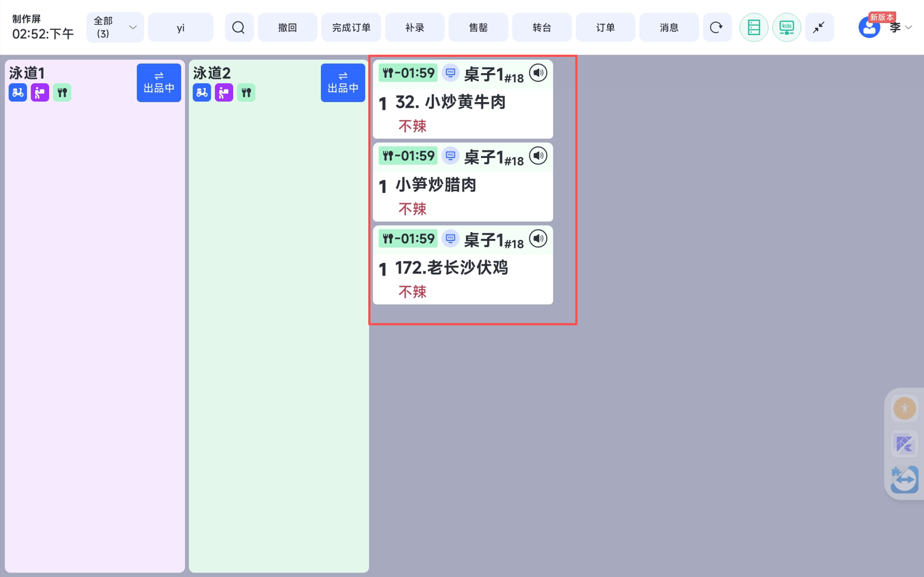Click the green kds monitor icon
924x577 pixels.
(786, 27)
